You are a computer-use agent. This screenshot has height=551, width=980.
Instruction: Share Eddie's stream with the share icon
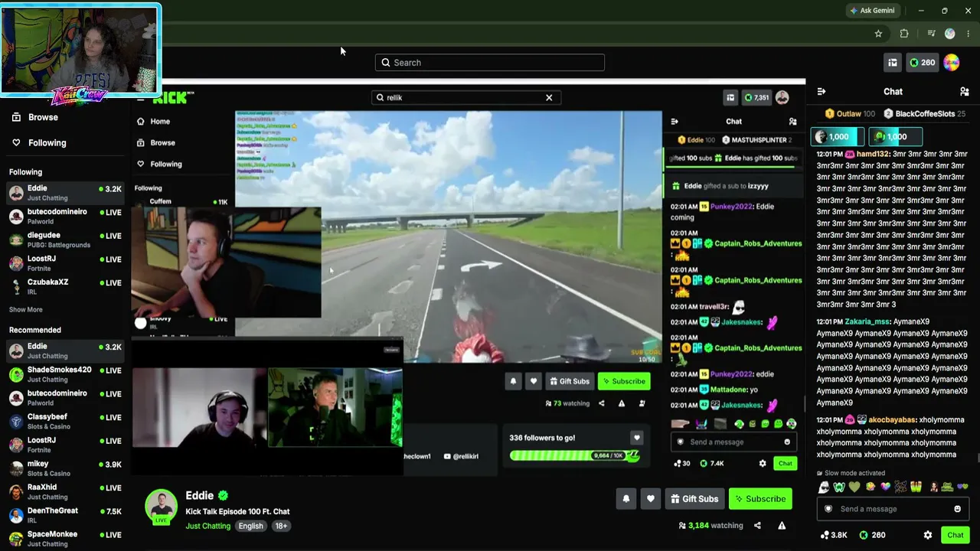click(757, 526)
